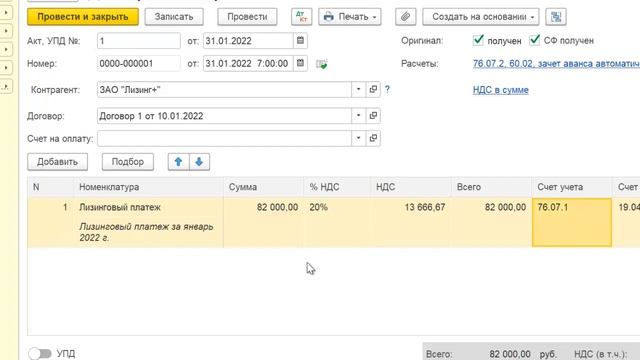The height and width of the screenshot is (360, 640).
Task: Click the Провести button
Action: click(247, 17)
